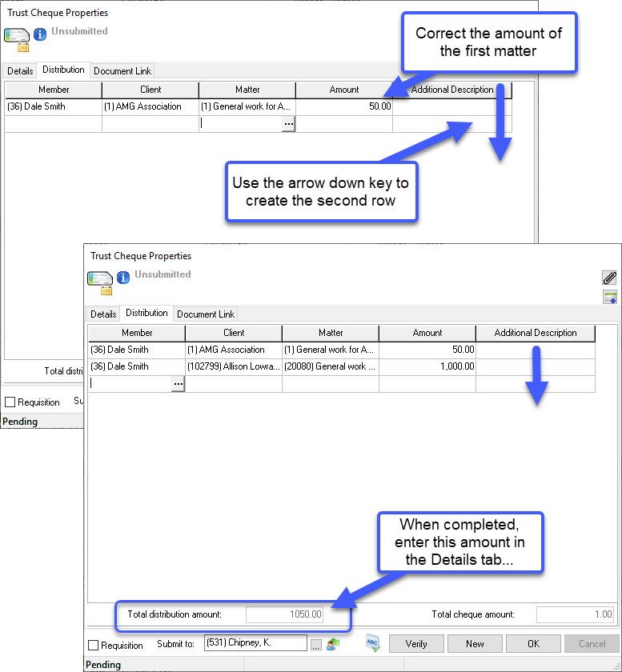Click the Member column header in front window
The height and width of the screenshot is (672, 622).
pos(137,333)
